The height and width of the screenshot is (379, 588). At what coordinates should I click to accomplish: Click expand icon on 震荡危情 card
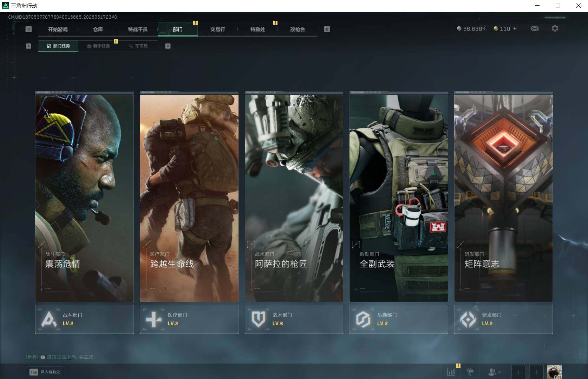coord(41,244)
